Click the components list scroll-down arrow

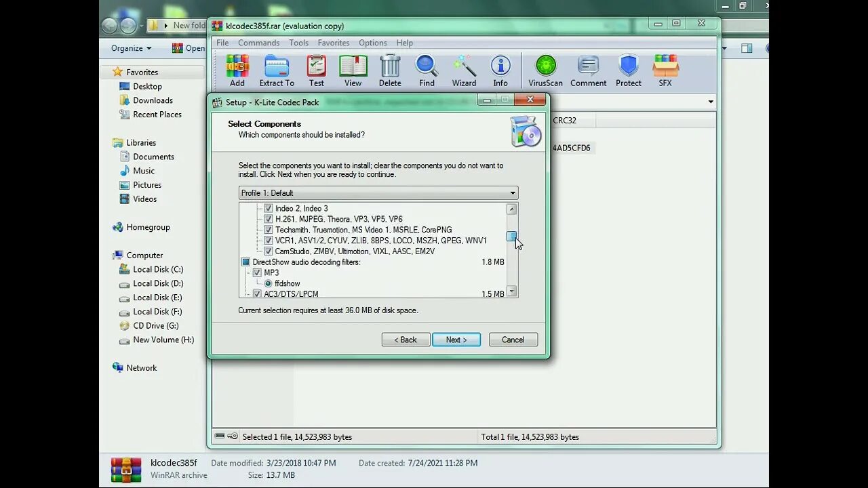click(x=512, y=291)
